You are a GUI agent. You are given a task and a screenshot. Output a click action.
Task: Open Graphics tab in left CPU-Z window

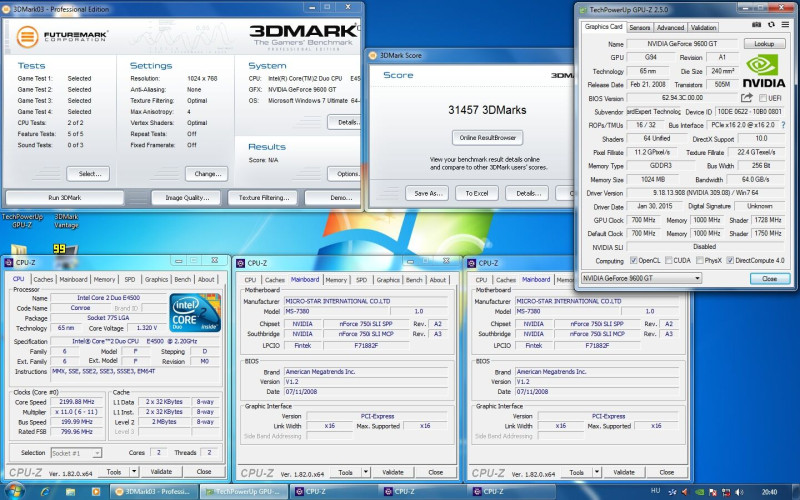coord(156,280)
